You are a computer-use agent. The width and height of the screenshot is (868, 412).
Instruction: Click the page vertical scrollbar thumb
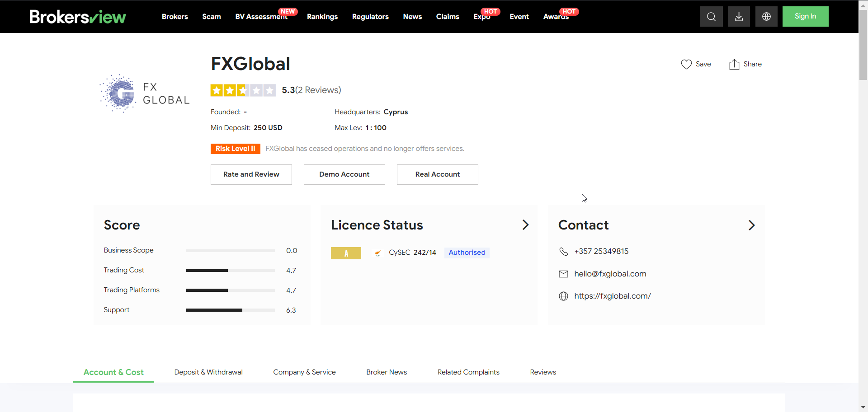tap(863, 45)
